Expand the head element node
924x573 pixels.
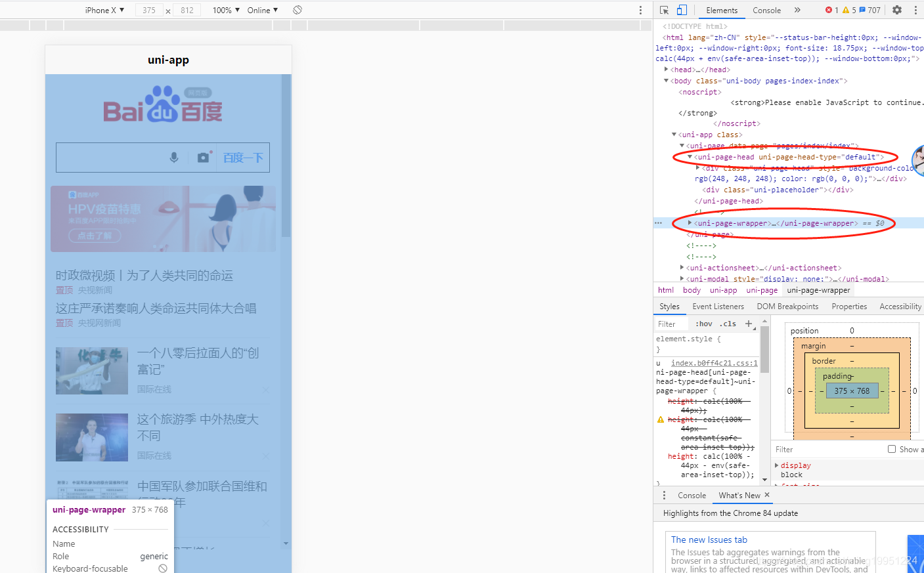[667, 70]
